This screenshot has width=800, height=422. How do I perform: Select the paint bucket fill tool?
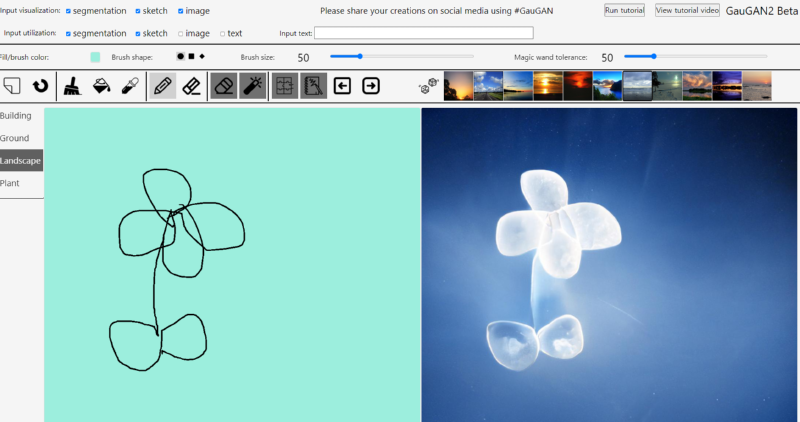(x=101, y=86)
